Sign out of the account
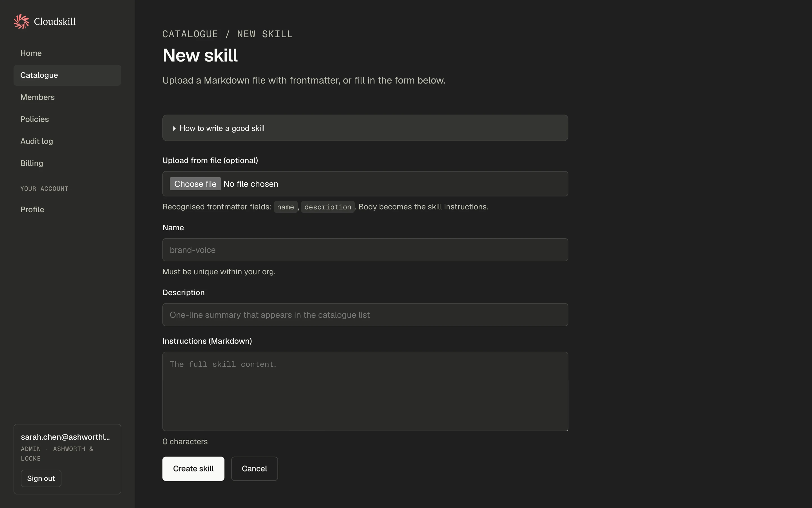The height and width of the screenshot is (508, 812). click(41, 478)
